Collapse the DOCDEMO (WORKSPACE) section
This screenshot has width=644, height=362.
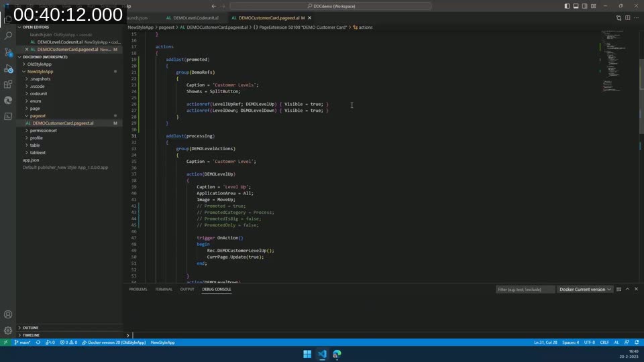pos(45,56)
